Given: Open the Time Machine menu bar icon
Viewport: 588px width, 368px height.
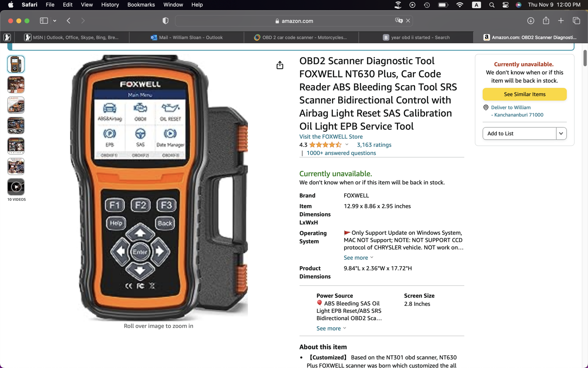Looking at the screenshot, I should (427, 5).
